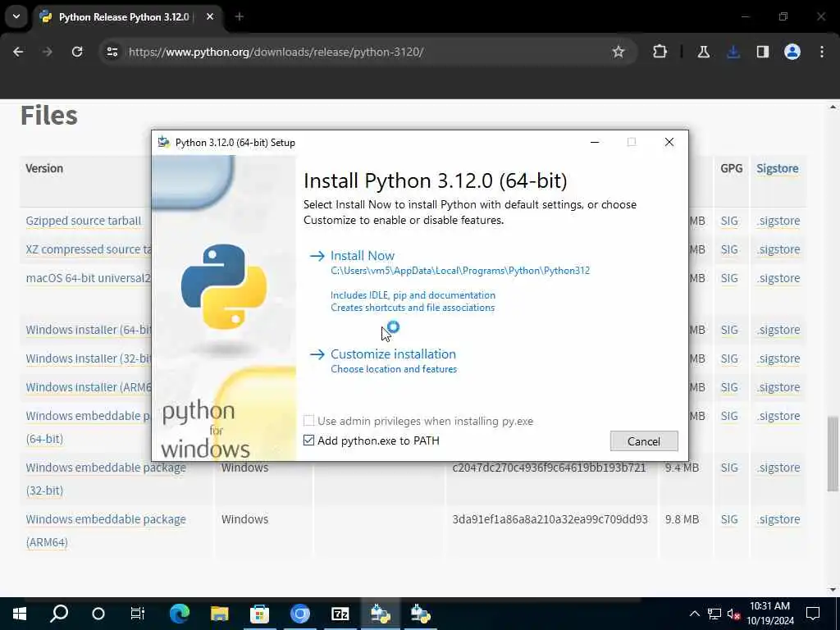Viewport: 840px width, 630px height.
Task: Minimize the Python Setup dialog
Action: tap(595, 142)
